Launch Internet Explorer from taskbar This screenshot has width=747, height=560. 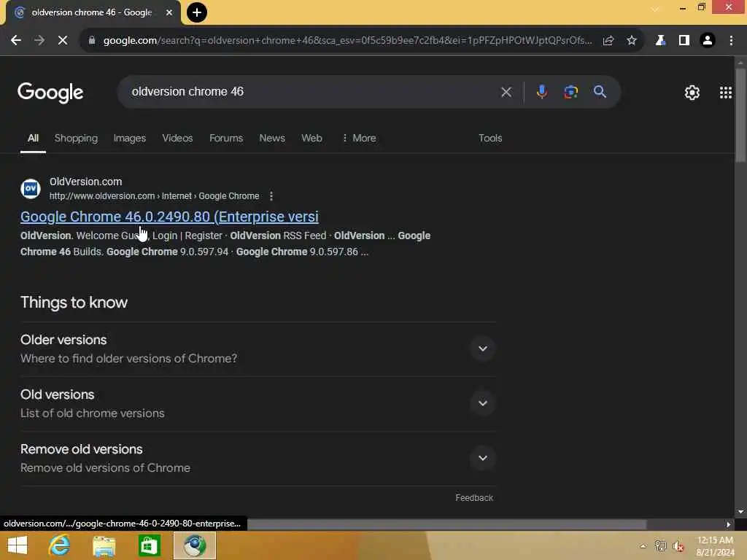[x=59, y=545]
